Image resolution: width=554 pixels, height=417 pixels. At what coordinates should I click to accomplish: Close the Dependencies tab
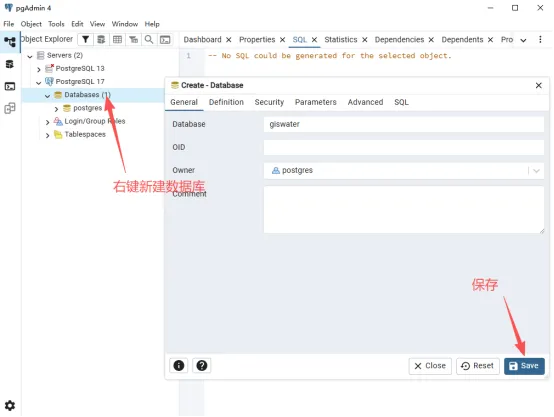pyautogui.click(x=431, y=40)
